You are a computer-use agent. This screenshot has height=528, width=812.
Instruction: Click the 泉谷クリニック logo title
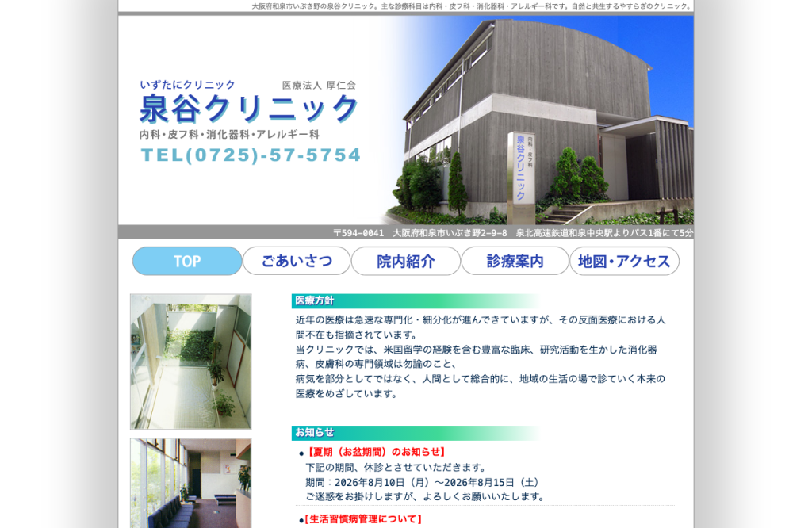pyautogui.click(x=249, y=109)
